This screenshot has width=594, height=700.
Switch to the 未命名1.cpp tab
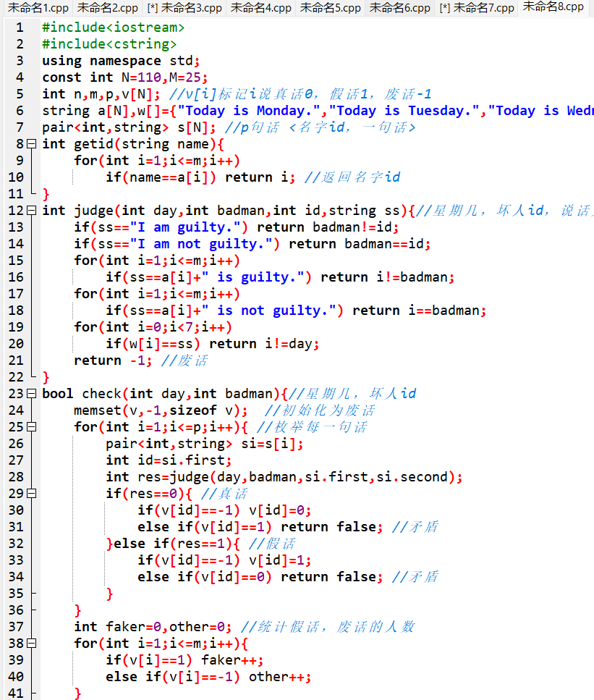(37, 8)
